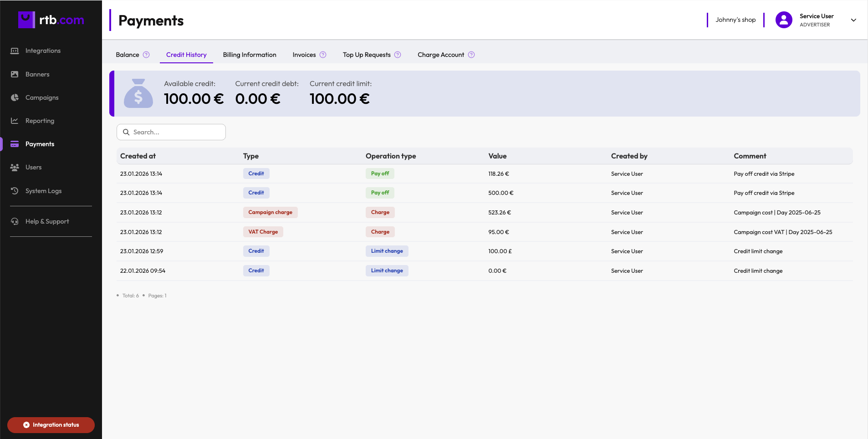Open Campaigns via its pie chart icon
The image size is (868, 439).
15,97
